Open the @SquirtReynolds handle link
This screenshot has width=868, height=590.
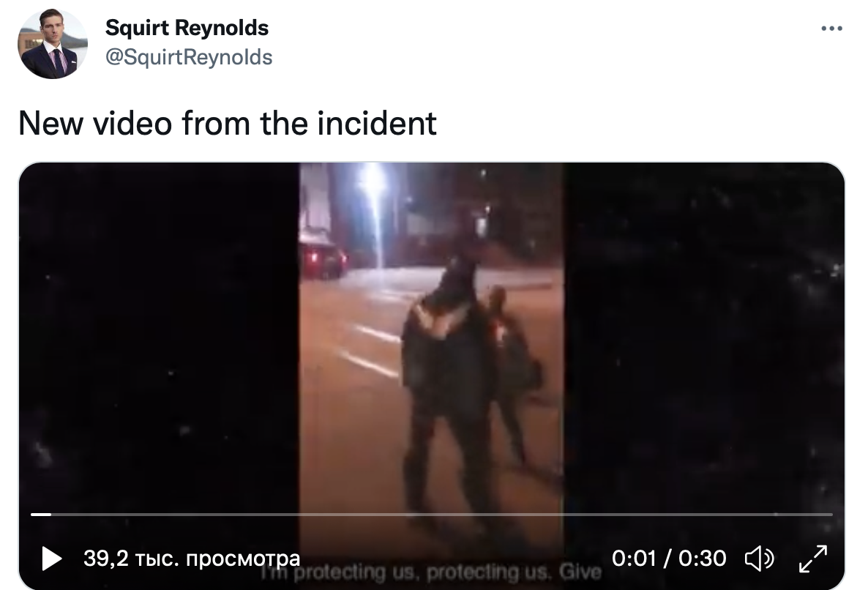189,57
